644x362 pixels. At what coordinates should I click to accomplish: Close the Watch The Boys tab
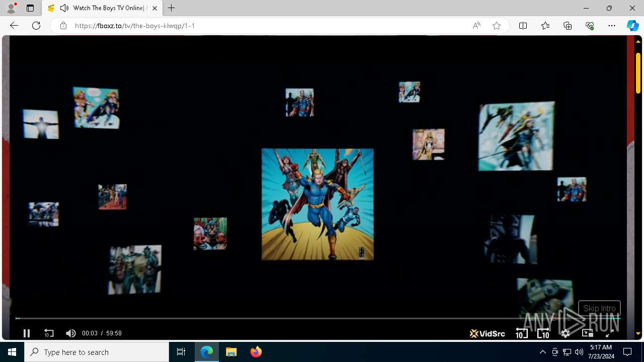pyautogui.click(x=154, y=8)
